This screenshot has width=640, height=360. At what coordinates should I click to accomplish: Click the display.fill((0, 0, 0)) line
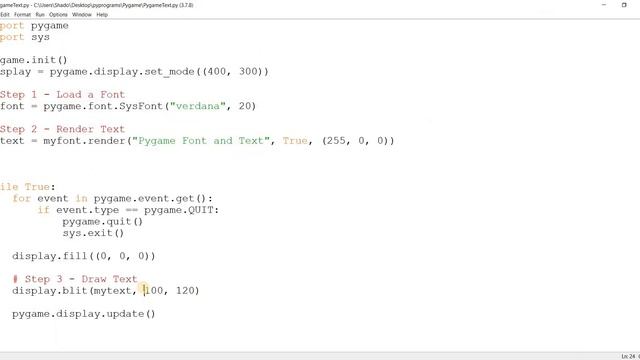[84, 256]
